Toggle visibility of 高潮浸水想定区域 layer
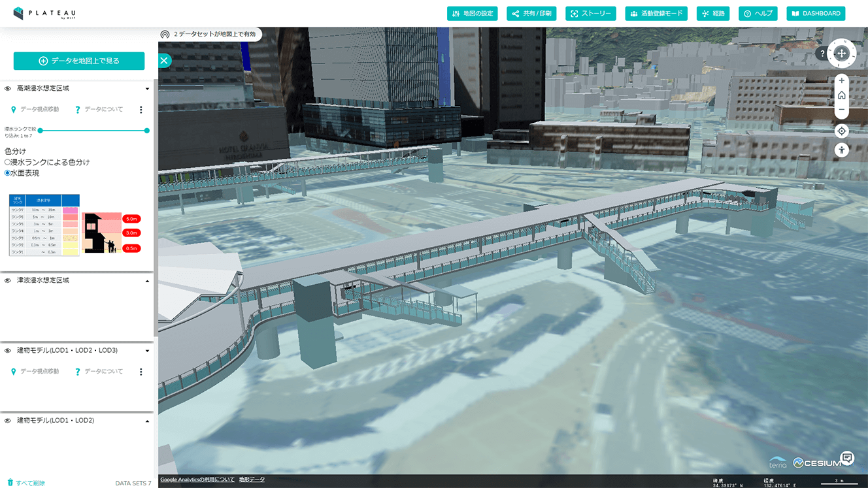 [x=8, y=88]
